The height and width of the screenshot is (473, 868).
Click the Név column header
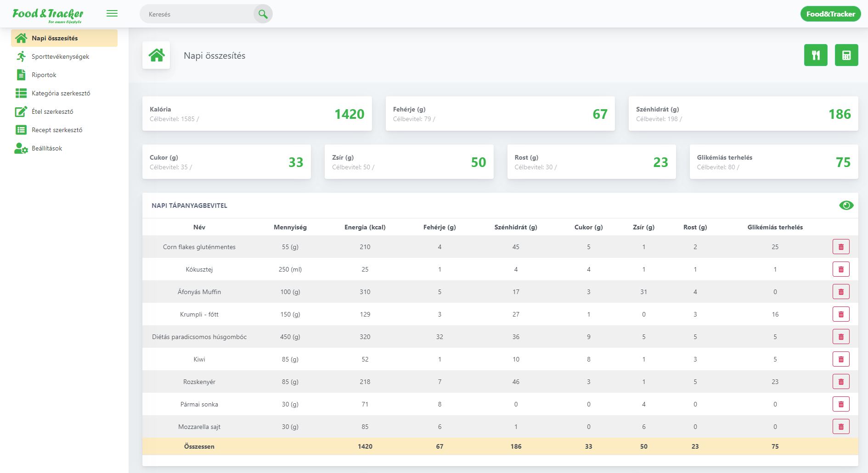(x=199, y=227)
